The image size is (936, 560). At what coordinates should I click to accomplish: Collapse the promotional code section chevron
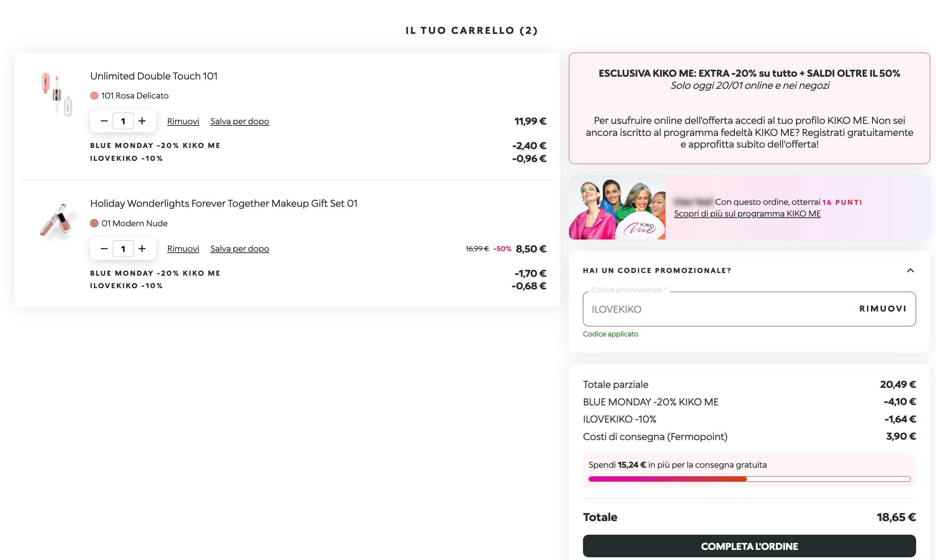[910, 270]
